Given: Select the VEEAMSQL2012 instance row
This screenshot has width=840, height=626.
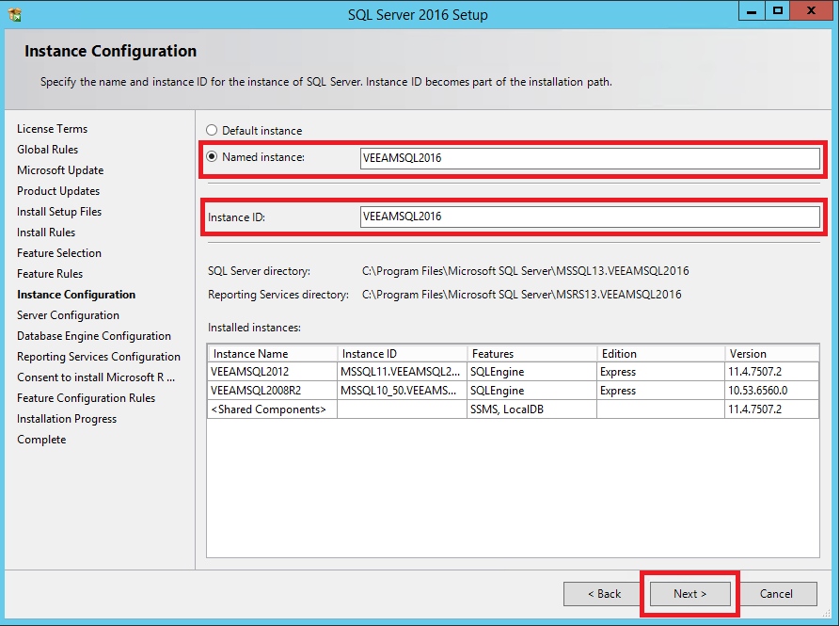Looking at the screenshot, I should (514, 372).
